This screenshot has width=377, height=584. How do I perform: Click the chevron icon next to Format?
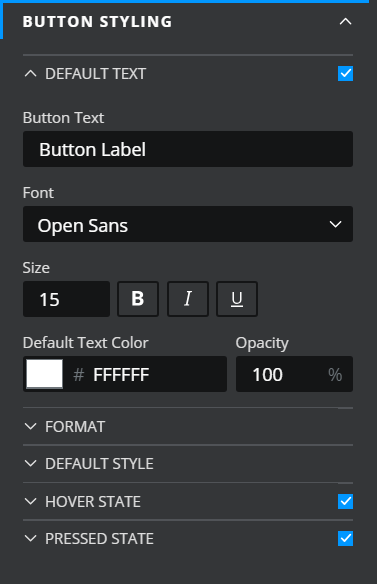31,426
